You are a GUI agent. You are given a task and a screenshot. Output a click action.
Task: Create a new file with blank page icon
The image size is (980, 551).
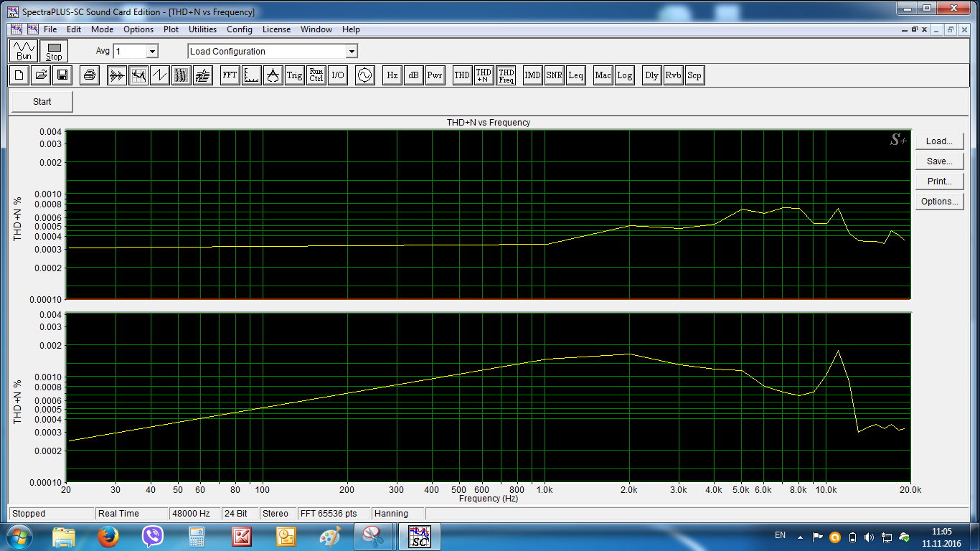[19, 75]
